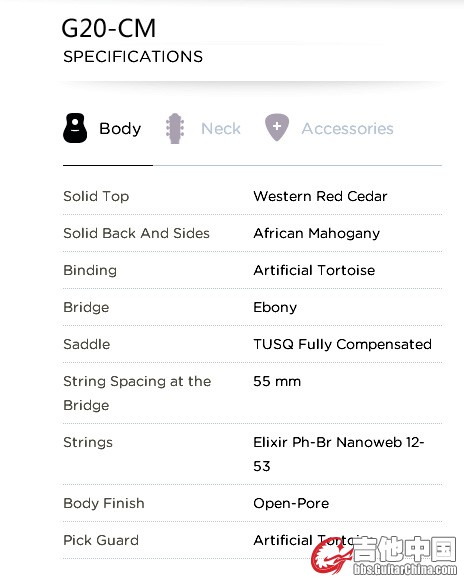Click the black guitar body icon
Image resolution: width=464 pixels, height=585 pixels.
tap(75, 128)
